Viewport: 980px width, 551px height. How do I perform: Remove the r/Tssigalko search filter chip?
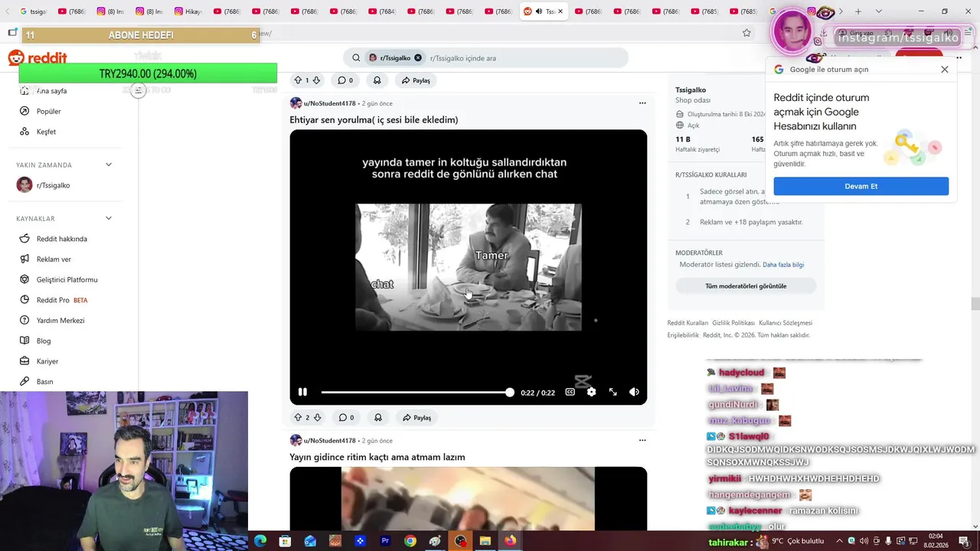tap(418, 58)
